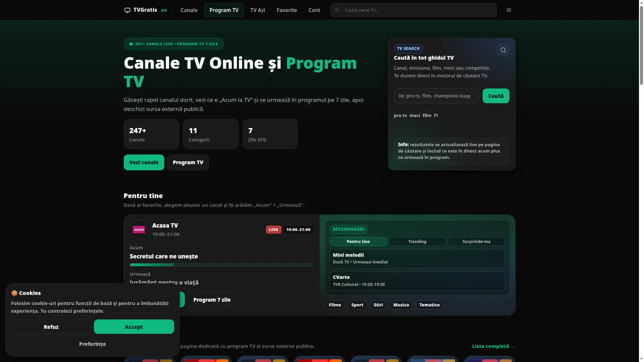
Task: Click the Tematice category chip
Action: pos(429,305)
